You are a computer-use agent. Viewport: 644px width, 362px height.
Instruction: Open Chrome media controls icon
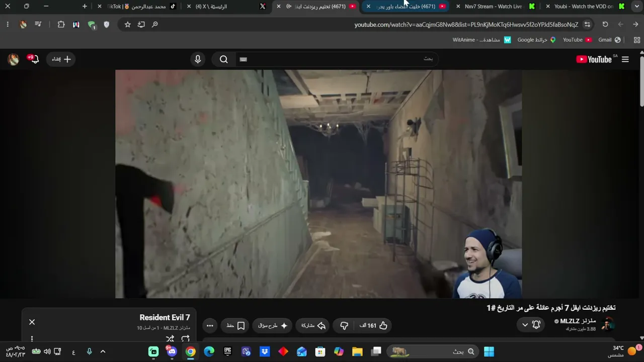tap(38, 24)
